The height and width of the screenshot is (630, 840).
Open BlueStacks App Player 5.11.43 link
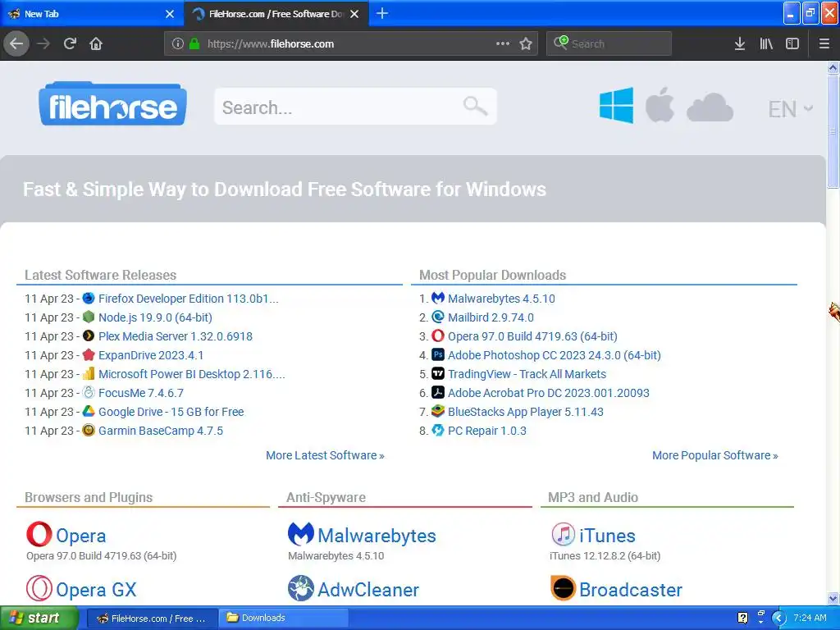[526, 412]
